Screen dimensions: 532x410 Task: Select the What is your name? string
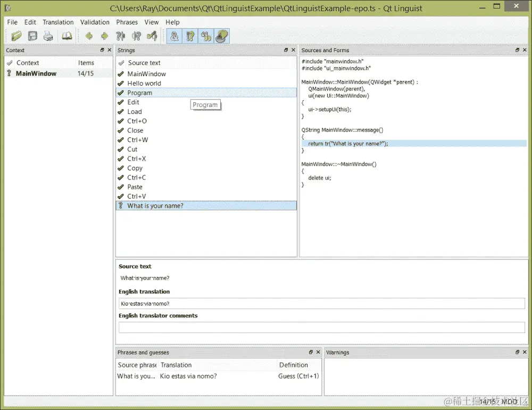click(206, 206)
